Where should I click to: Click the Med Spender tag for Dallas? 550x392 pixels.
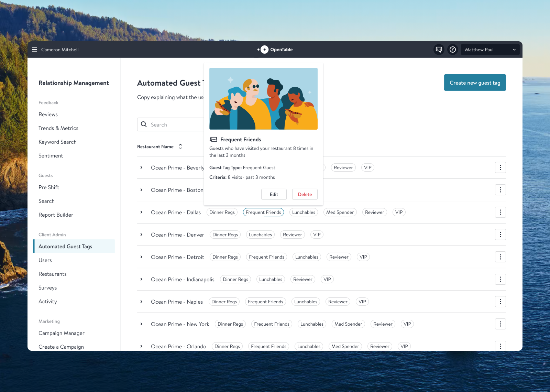340,212
